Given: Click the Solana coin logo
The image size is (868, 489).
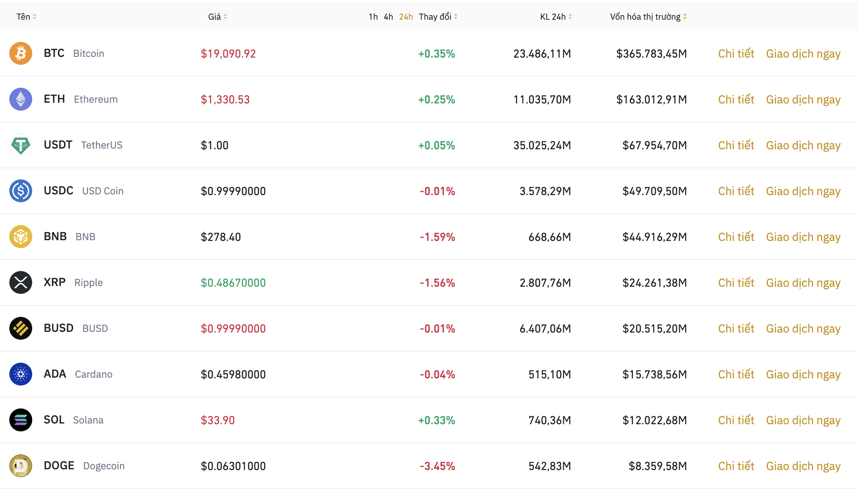Looking at the screenshot, I should (x=21, y=420).
